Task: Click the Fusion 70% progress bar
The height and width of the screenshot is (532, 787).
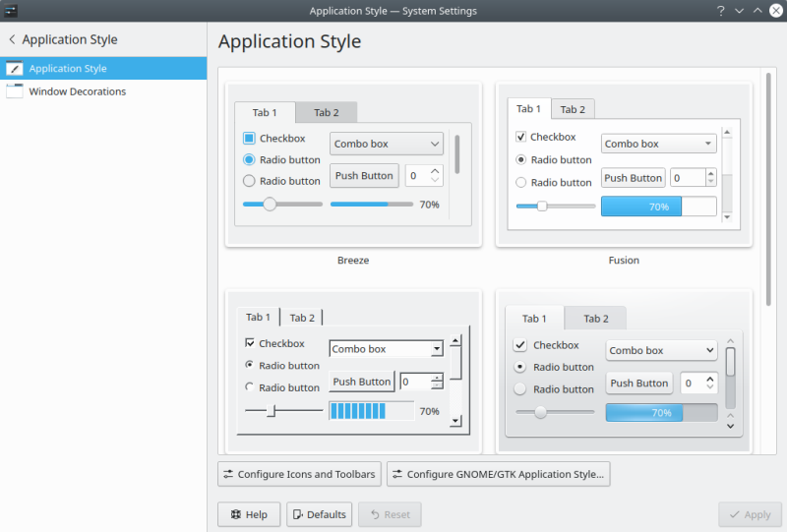Action: pyautogui.click(x=658, y=207)
